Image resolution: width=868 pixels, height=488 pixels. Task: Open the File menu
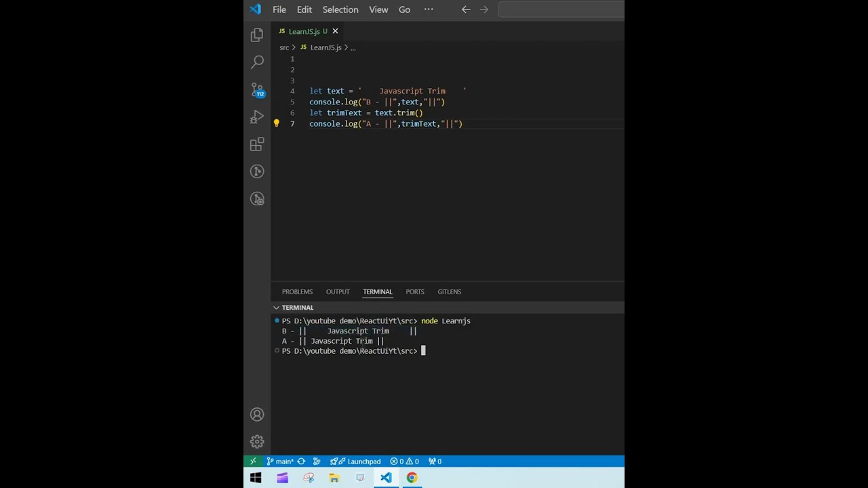tap(279, 9)
